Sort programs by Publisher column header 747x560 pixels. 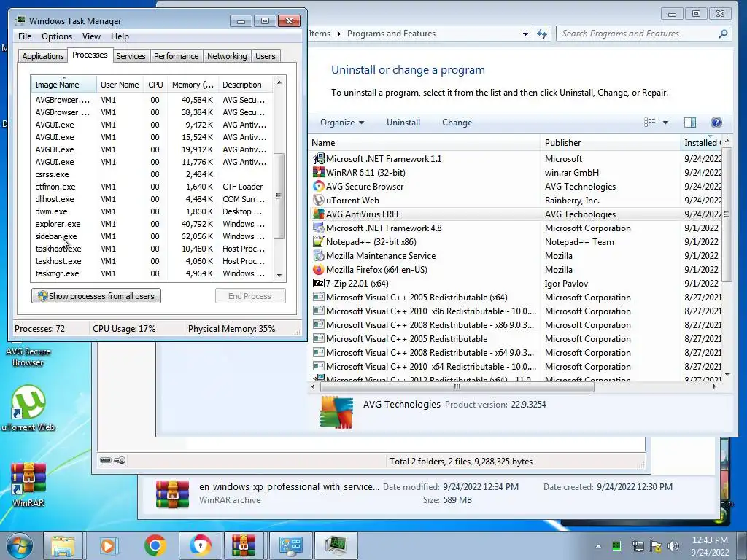(x=611, y=142)
